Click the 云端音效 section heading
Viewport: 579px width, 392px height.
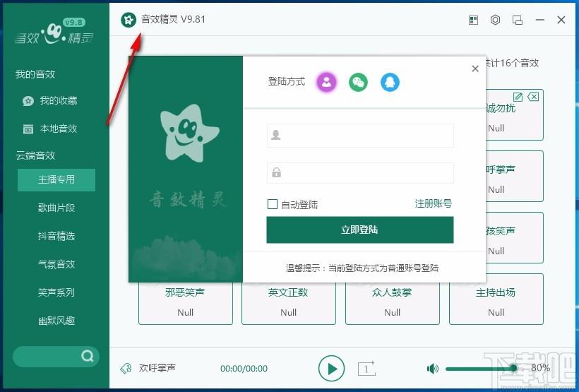coord(35,155)
